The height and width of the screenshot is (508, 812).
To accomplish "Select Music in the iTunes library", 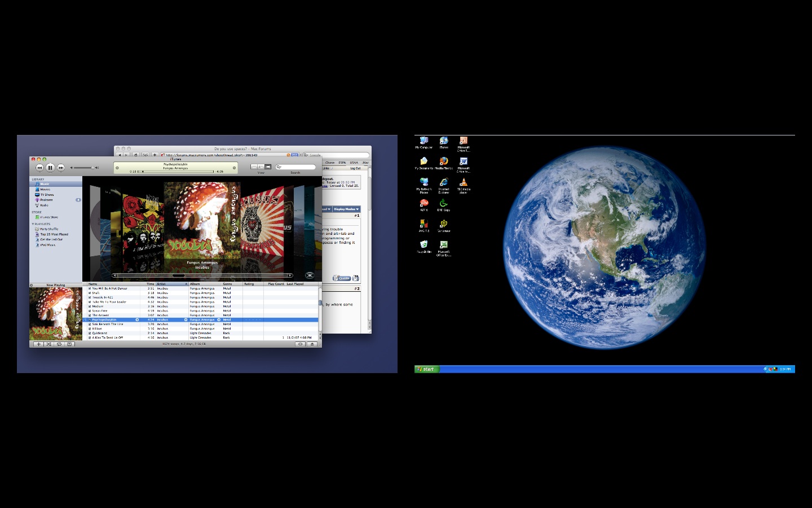I will 56,184.
